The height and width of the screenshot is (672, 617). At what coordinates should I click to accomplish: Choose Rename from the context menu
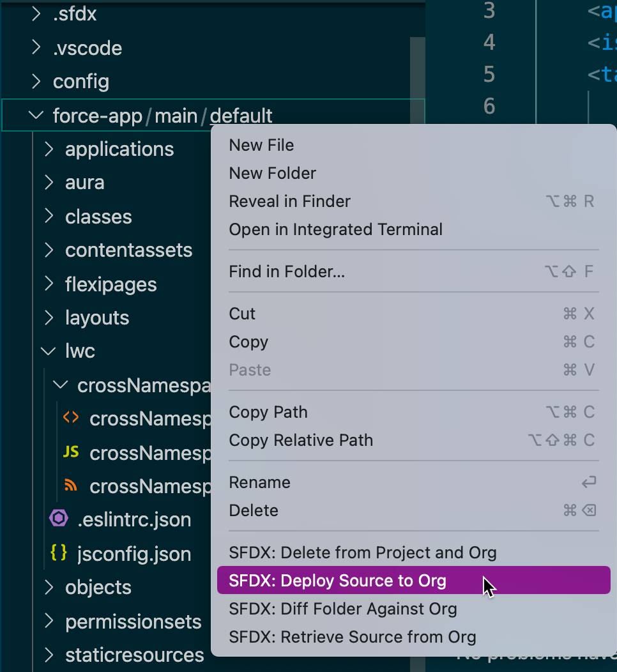point(259,482)
